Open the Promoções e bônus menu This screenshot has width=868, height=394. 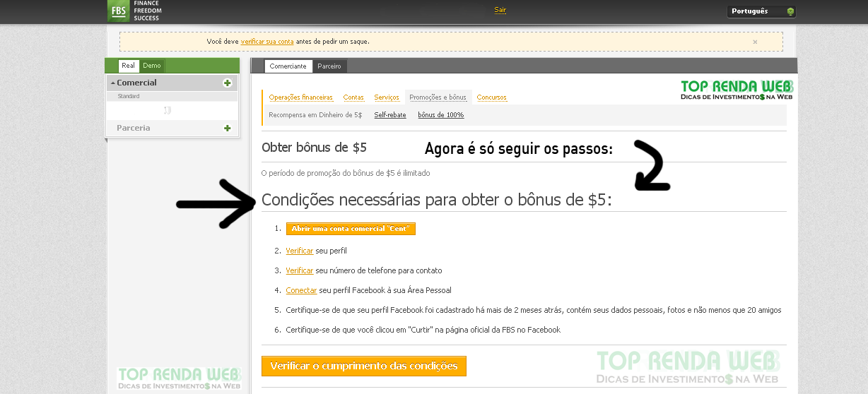coord(438,97)
